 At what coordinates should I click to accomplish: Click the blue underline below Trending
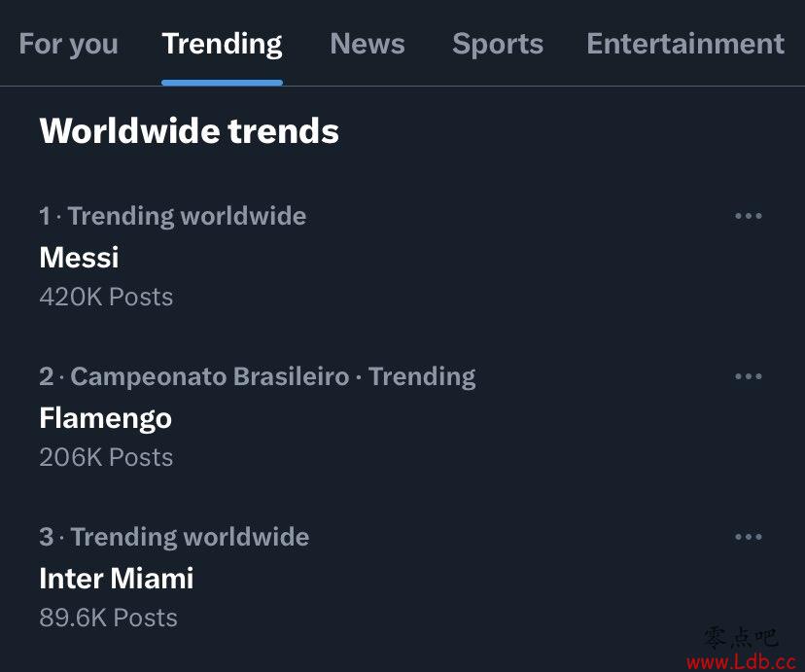[222, 83]
